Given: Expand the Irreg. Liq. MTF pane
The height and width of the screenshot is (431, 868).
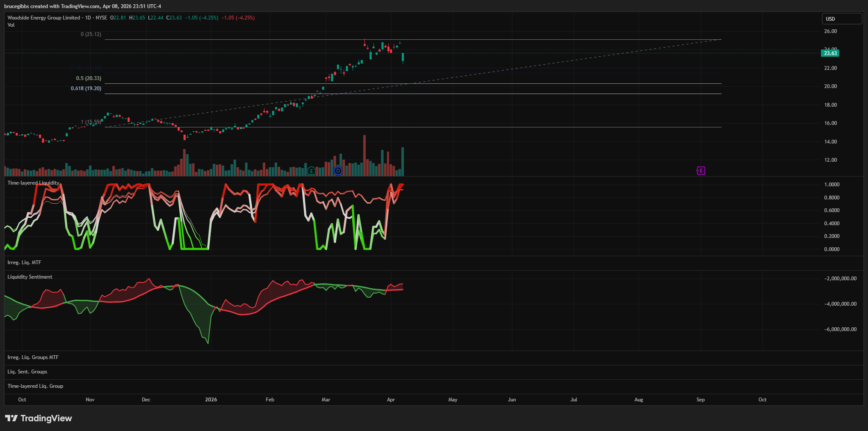Looking at the screenshot, I should click(x=25, y=262).
